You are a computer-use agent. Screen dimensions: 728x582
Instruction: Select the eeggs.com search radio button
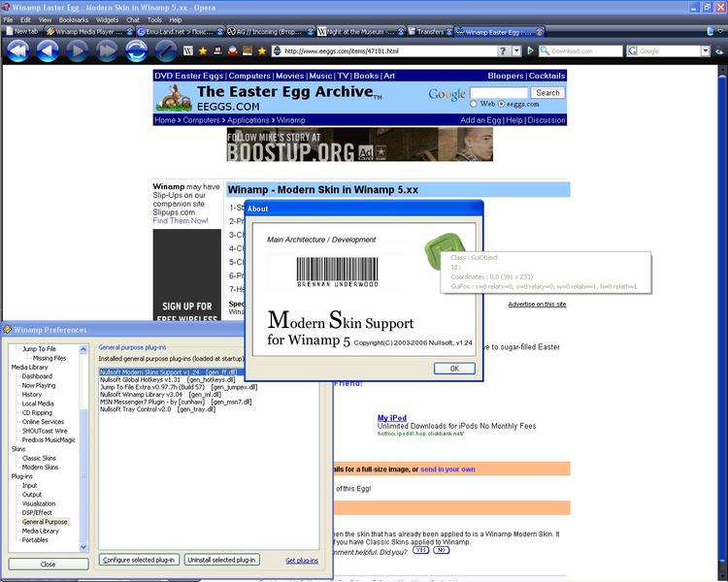pyautogui.click(x=502, y=104)
